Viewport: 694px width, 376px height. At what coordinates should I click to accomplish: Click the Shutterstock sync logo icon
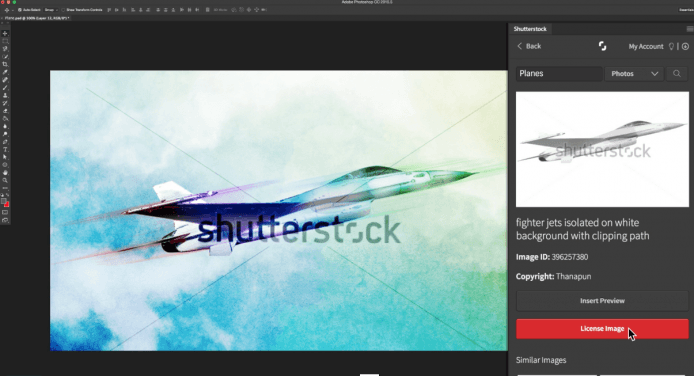[x=602, y=46]
